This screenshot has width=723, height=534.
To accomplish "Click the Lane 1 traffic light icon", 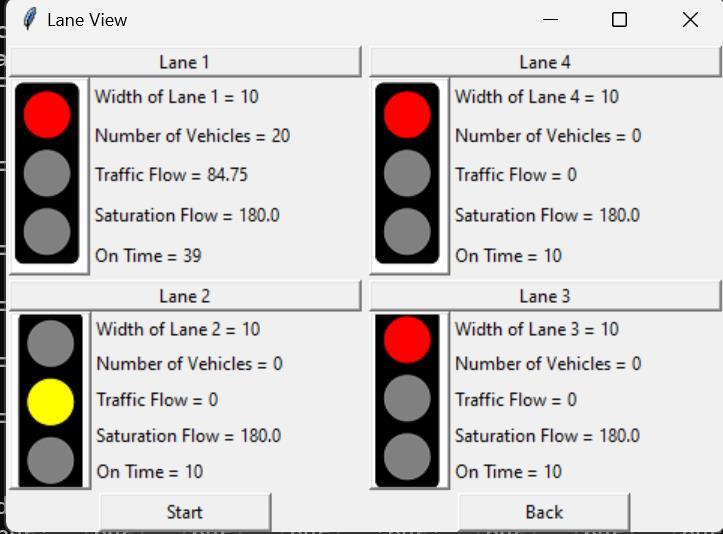I will point(47,174).
